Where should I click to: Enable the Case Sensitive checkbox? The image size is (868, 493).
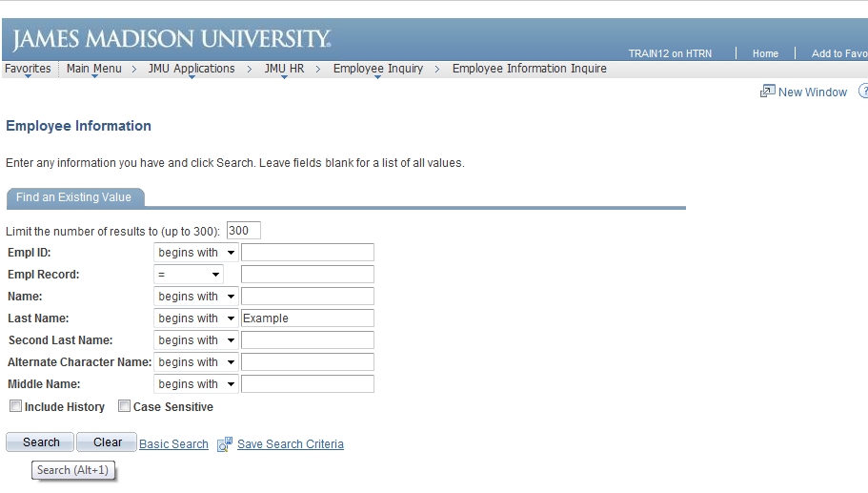[124, 406]
